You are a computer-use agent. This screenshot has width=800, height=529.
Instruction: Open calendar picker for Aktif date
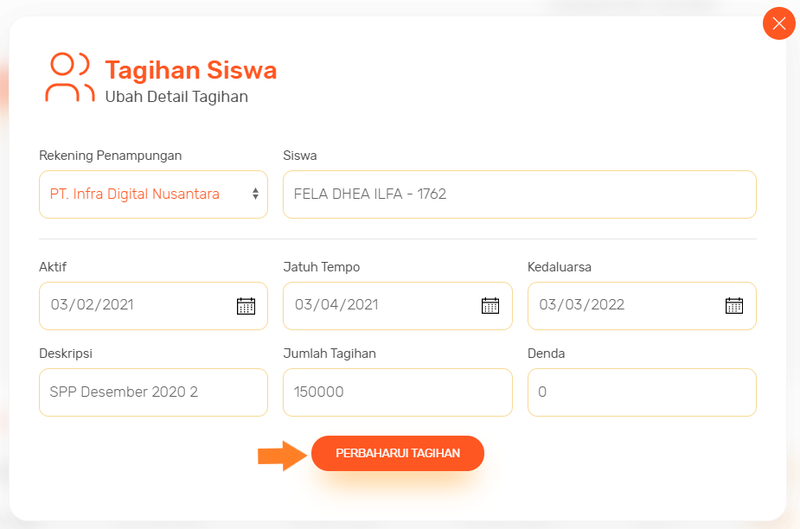point(246,306)
